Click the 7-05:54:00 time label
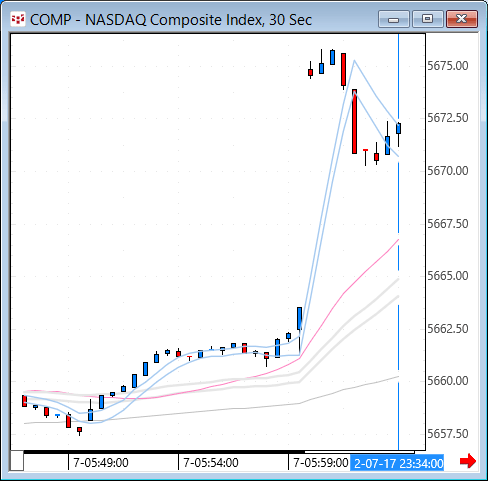The width and height of the screenshot is (488, 481). coord(211,463)
